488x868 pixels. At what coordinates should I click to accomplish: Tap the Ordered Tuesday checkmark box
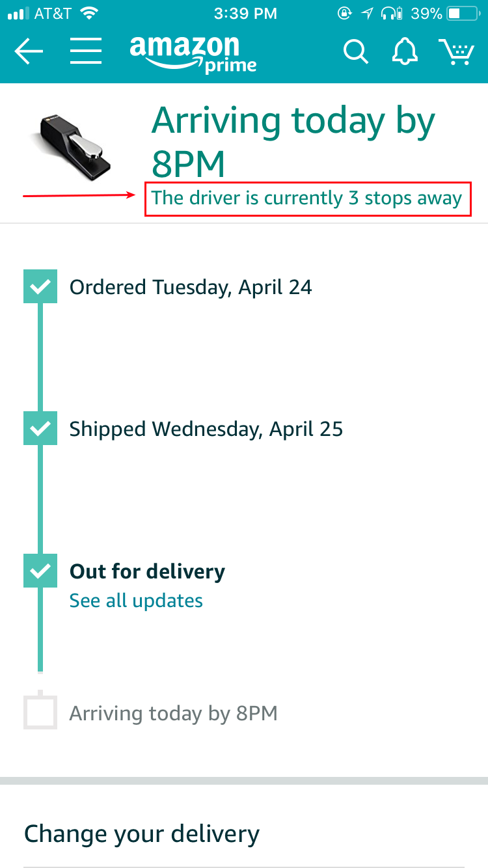tap(40, 286)
